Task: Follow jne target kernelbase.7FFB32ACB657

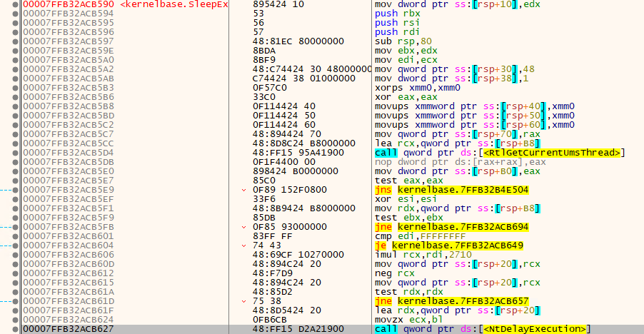Action: (x=463, y=301)
